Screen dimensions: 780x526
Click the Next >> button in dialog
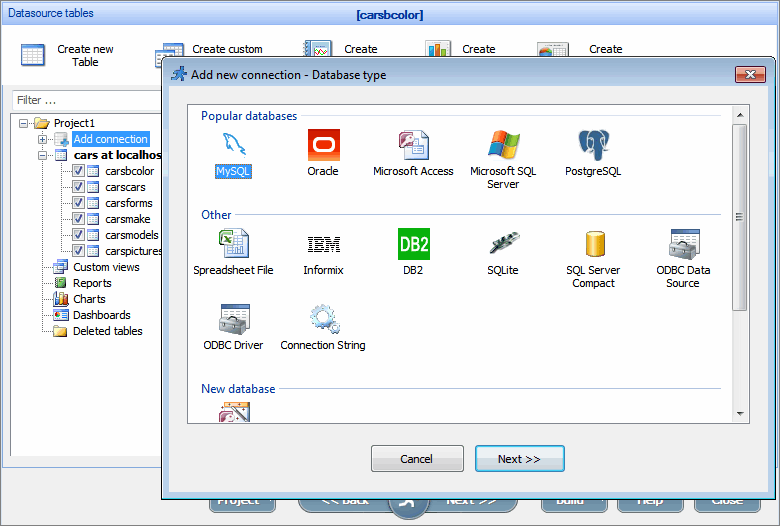tap(518, 459)
